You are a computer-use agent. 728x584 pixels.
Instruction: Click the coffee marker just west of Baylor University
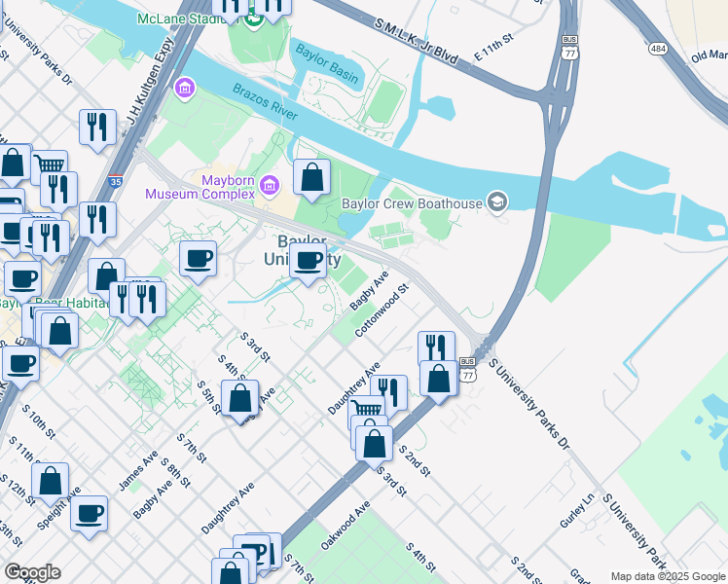(x=198, y=262)
